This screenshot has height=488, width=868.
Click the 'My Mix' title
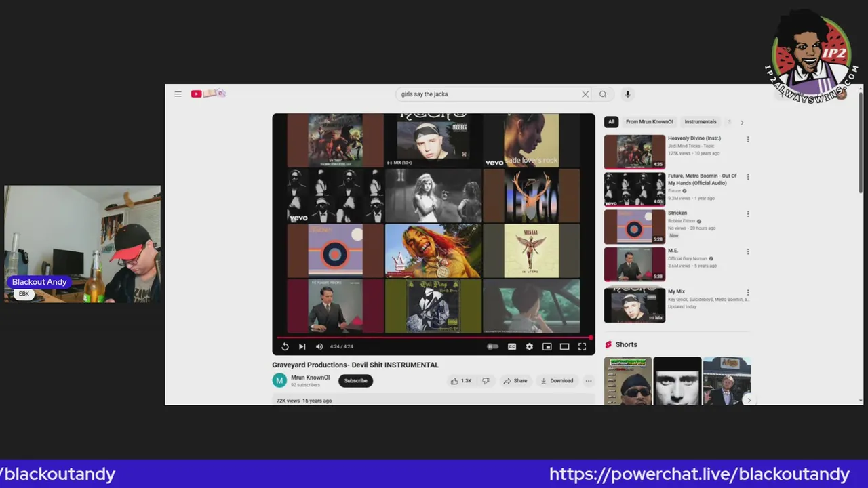tap(677, 291)
